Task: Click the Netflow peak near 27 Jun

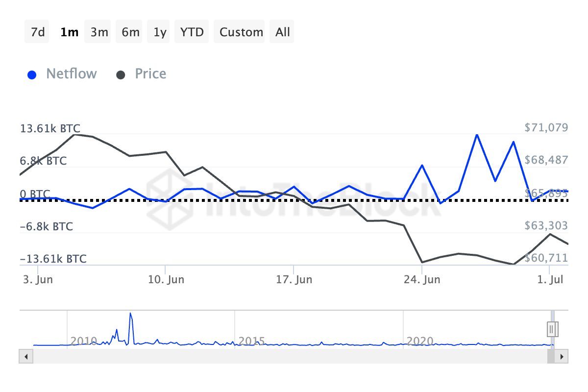Action: tap(477, 134)
